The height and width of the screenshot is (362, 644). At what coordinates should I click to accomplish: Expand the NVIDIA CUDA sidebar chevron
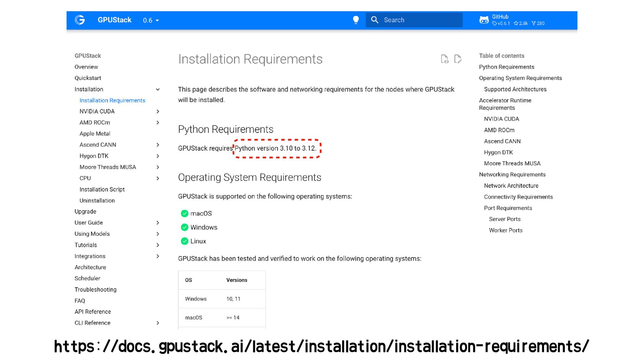[x=158, y=112]
